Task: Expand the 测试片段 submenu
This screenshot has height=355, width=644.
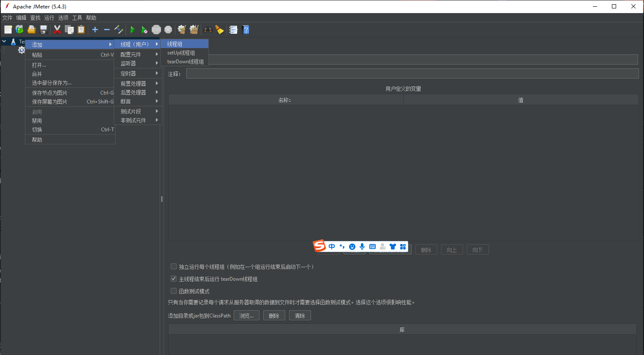Action: point(138,111)
